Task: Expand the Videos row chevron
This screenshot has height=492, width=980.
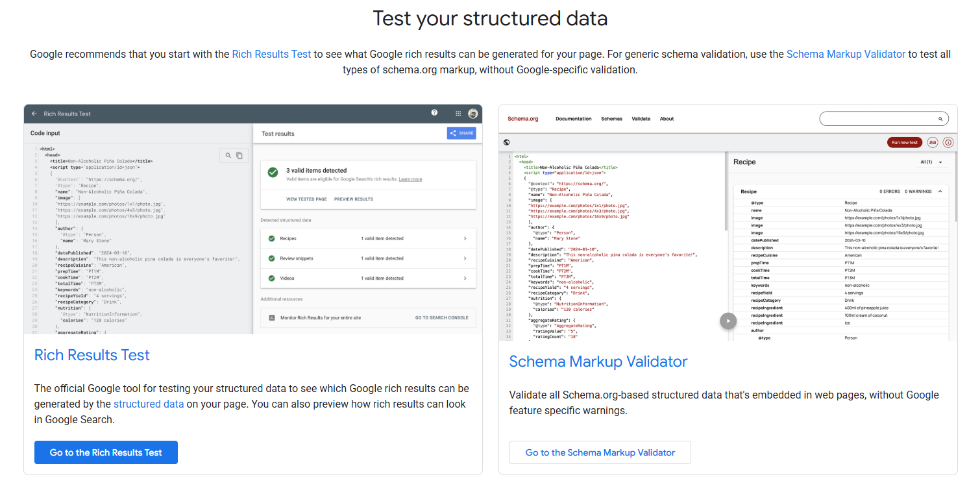Action: (465, 278)
